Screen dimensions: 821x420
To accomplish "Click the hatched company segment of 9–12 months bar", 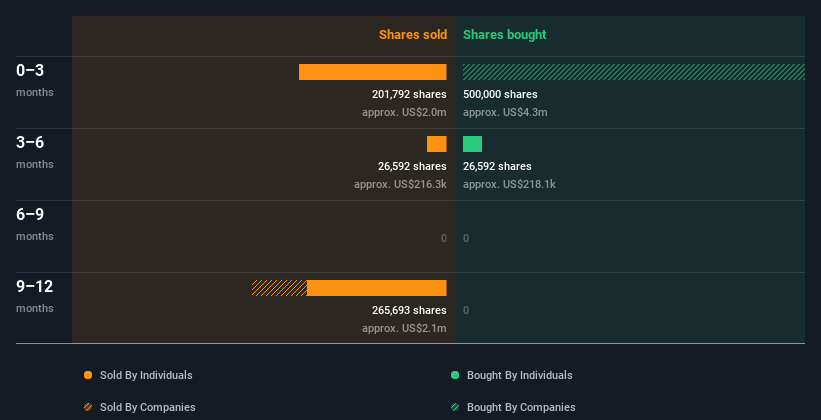I will coord(279,288).
